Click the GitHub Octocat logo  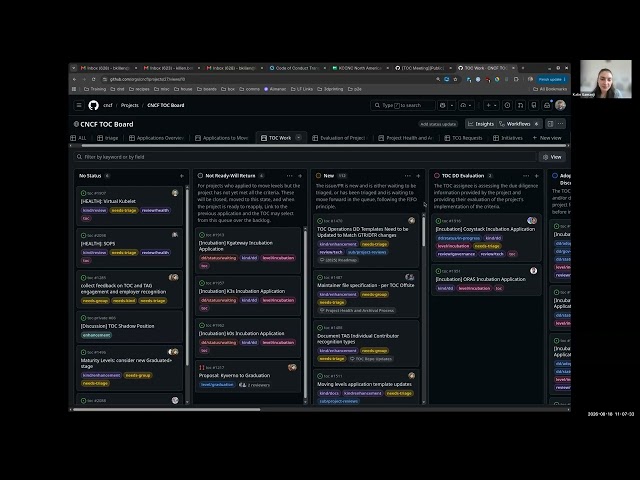93,105
